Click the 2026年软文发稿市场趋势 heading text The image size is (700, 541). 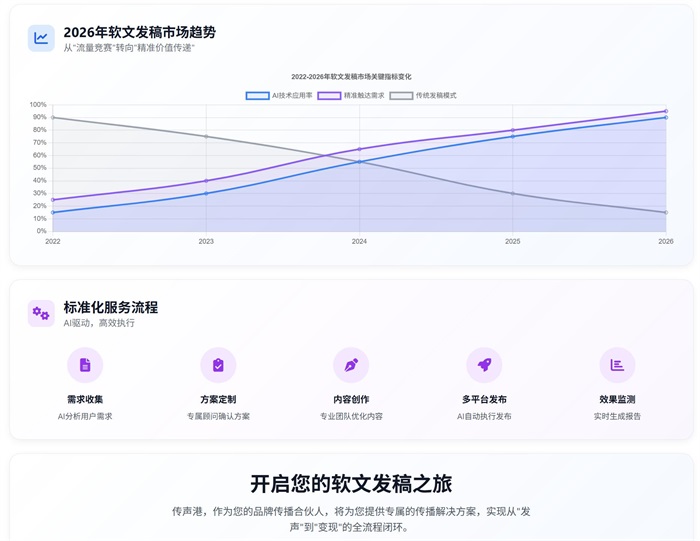139,32
